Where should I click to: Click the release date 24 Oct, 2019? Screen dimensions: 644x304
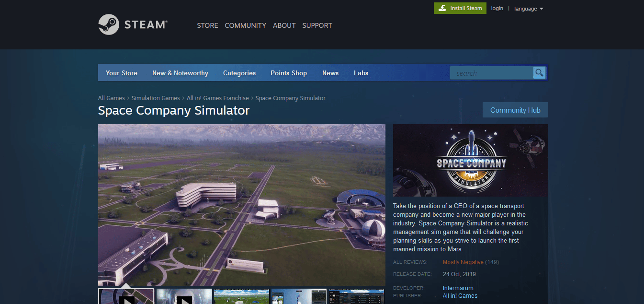(459, 274)
